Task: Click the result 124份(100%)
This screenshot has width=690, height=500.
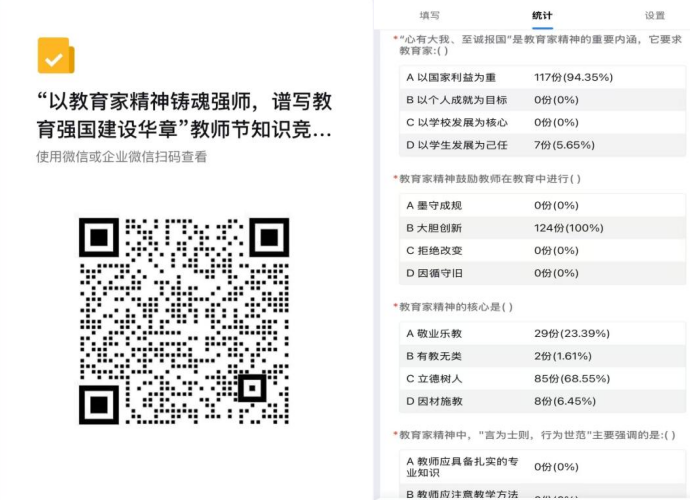Action: tap(569, 228)
